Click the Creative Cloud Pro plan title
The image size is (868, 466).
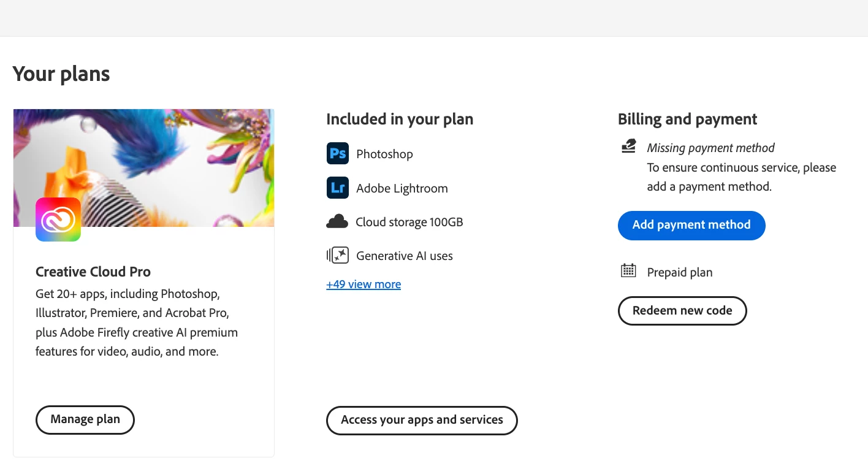(93, 272)
